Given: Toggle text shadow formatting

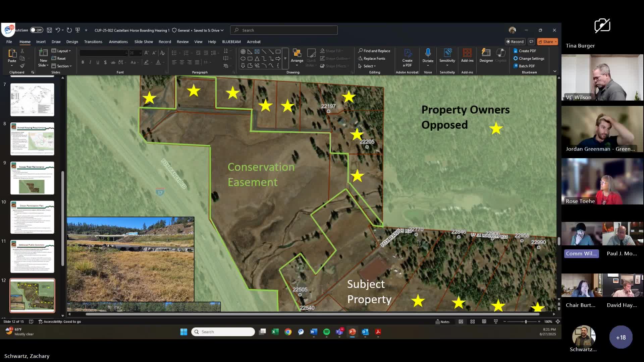Looking at the screenshot, I should [105, 62].
